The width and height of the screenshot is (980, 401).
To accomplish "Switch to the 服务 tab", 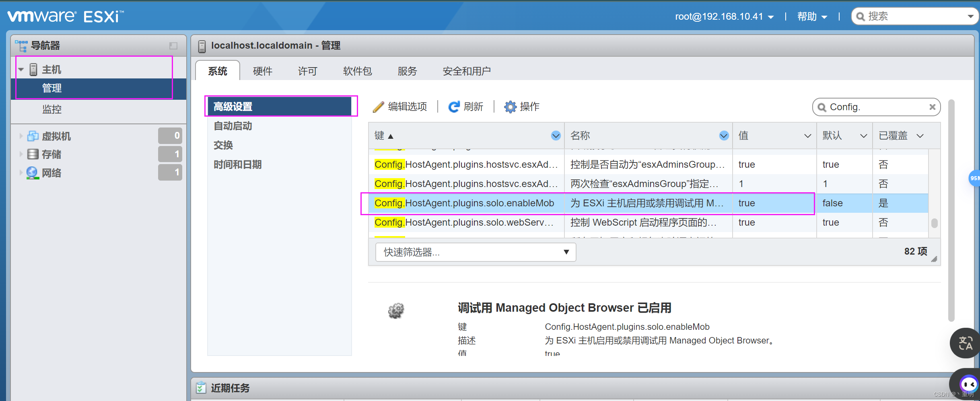I will [x=408, y=71].
